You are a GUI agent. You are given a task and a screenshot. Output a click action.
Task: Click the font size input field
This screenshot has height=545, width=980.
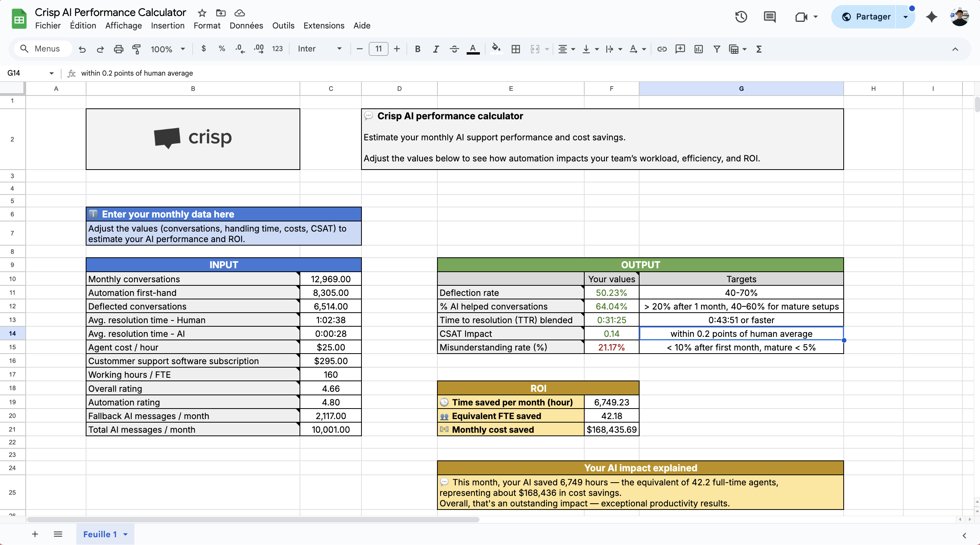(378, 49)
